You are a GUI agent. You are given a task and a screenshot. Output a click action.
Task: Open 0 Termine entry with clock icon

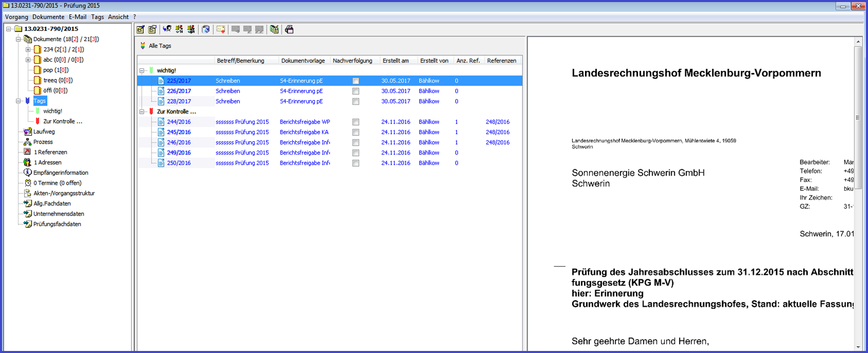coord(57,183)
